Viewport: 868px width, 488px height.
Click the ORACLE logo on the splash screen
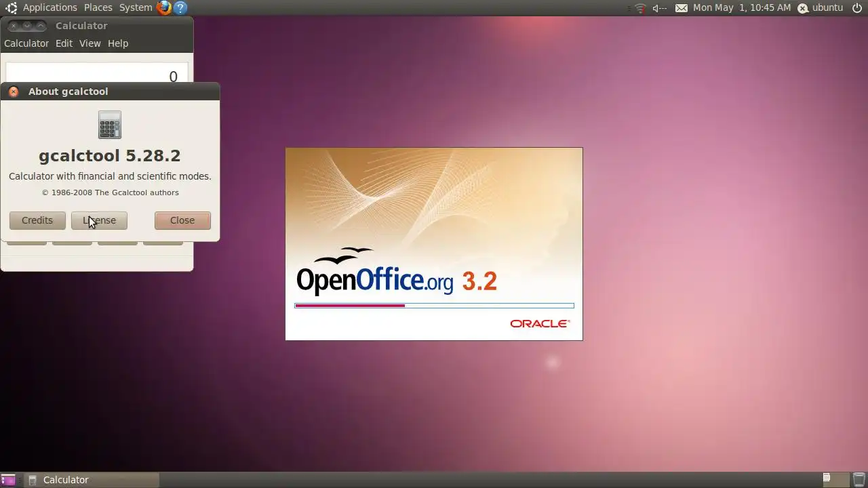pyautogui.click(x=540, y=324)
